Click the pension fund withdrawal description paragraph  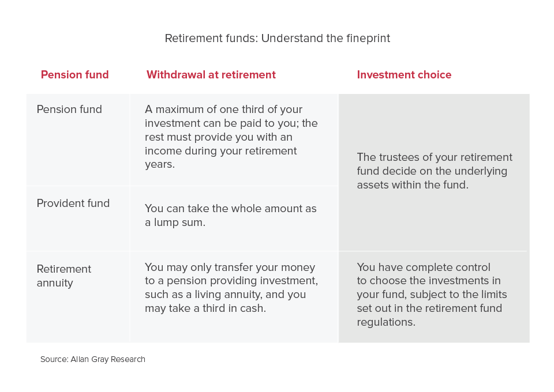coord(231,137)
